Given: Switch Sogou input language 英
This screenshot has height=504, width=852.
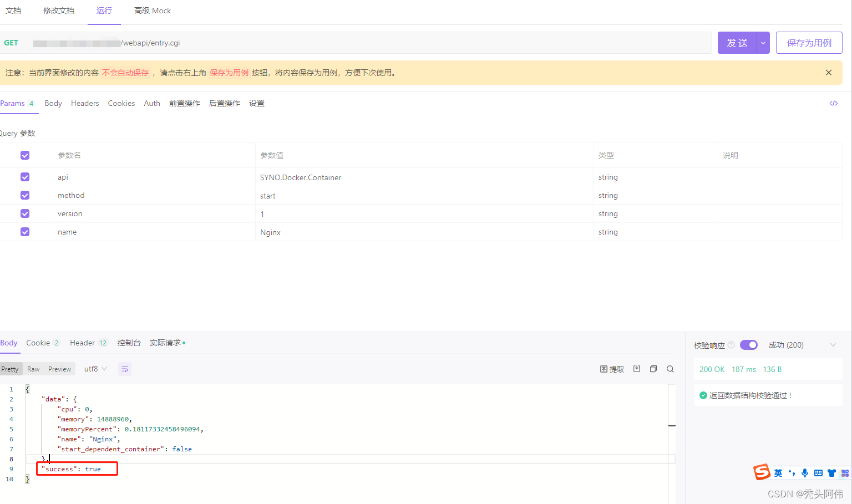Looking at the screenshot, I should pyautogui.click(x=778, y=473).
